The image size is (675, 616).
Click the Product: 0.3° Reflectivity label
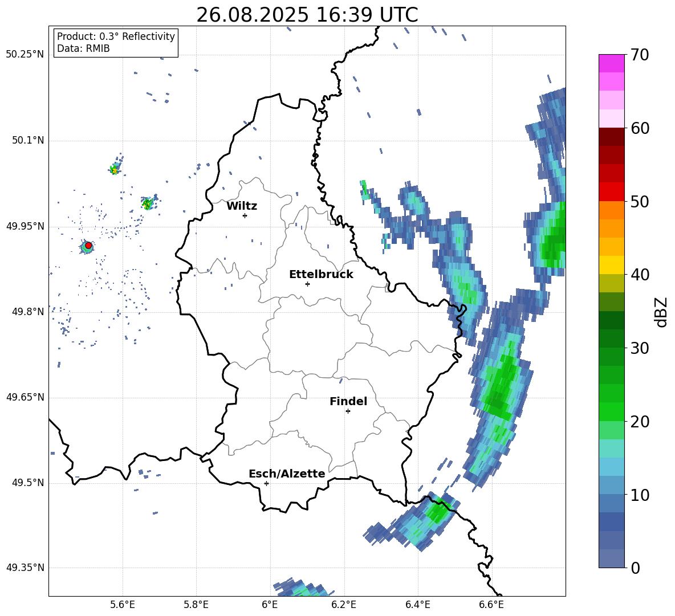pyautogui.click(x=116, y=36)
